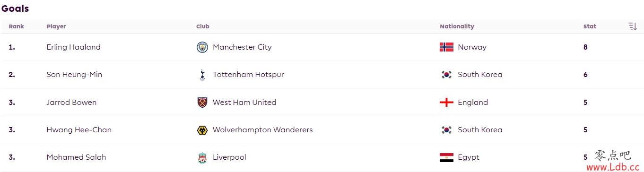
Task: Toggle the stat sort order icon
Action: click(x=633, y=26)
